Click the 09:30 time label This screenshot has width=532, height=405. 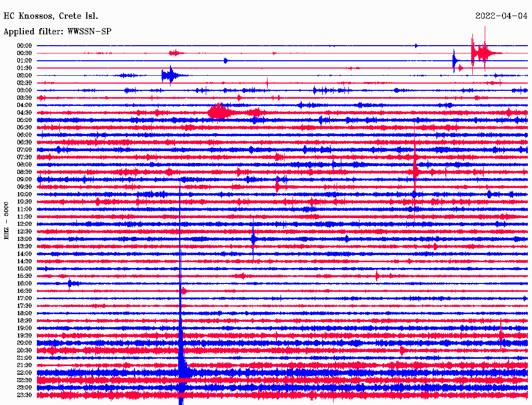coord(24,187)
